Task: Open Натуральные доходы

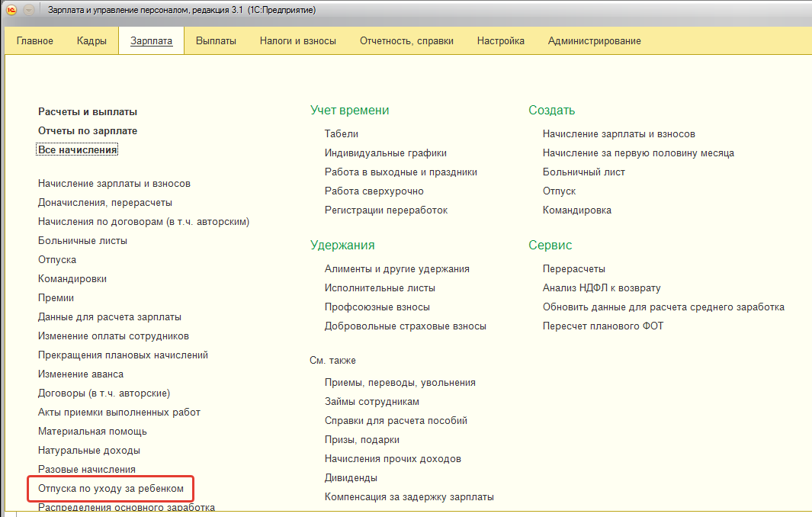Action: [89, 451]
